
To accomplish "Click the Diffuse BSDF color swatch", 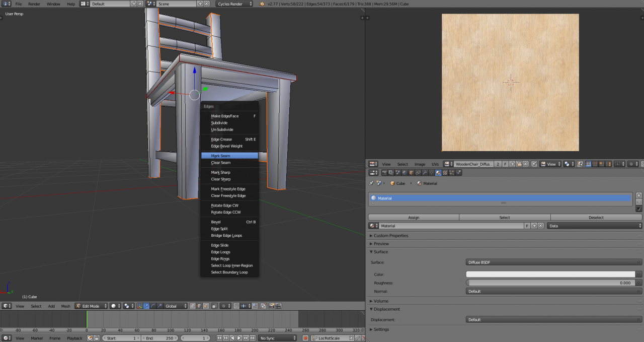I will (x=550, y=275).
